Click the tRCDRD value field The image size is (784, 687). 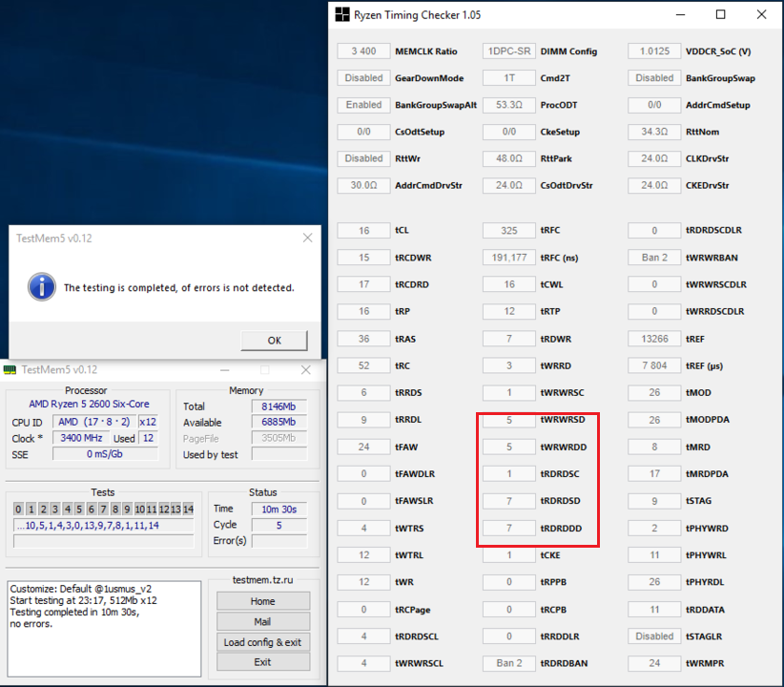(x=363, y=284)
